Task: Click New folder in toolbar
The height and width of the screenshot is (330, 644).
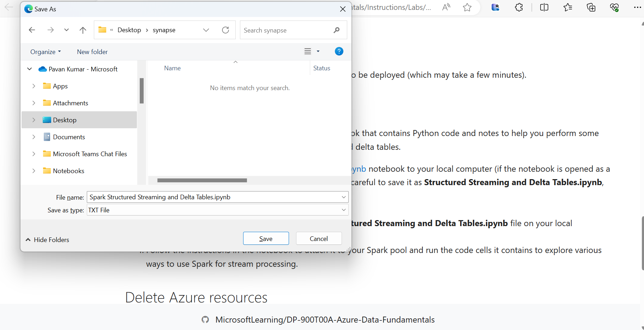Action: (92, 52)
